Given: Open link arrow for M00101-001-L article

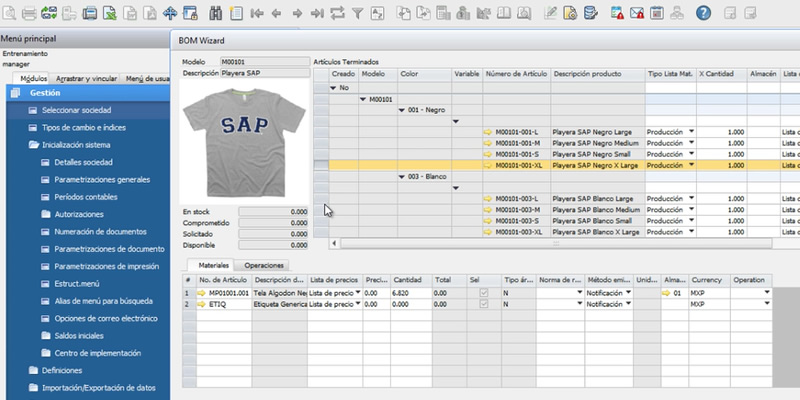Looking at the screenshot, I should pos(489,132).
